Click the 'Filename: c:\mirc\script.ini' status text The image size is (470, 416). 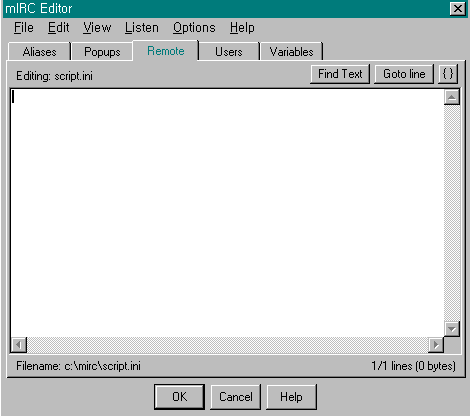tap(78, 366)
